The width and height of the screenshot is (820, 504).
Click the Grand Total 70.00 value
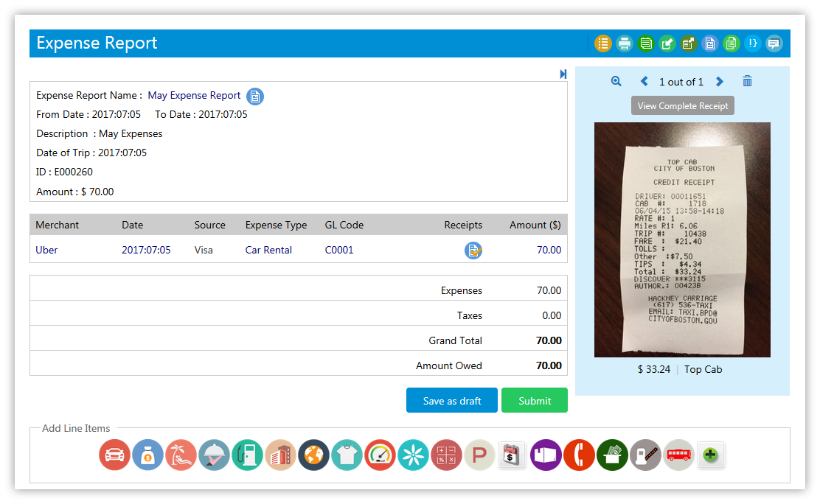[x=549, y=340]
